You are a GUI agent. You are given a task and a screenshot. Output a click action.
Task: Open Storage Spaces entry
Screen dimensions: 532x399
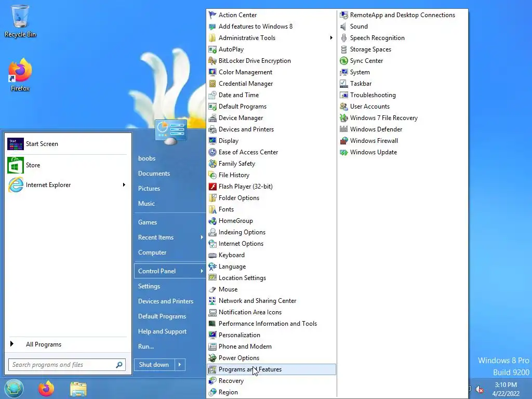click(403, 49)
